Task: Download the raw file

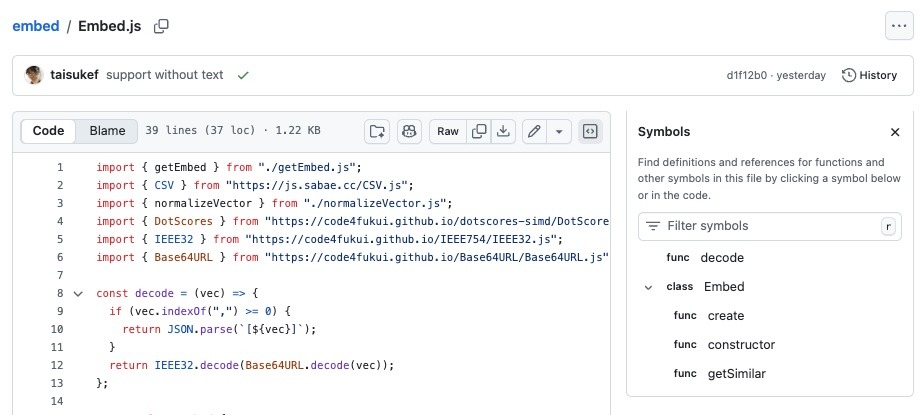Action: [x=504, y=131]
